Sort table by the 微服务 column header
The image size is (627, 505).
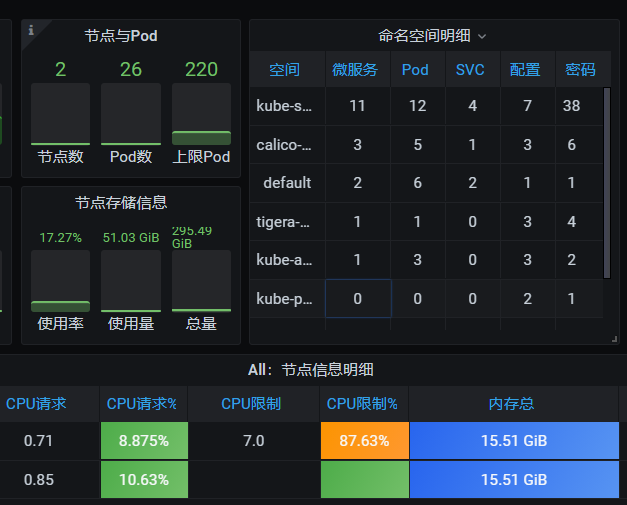click(x=355, y=70)
